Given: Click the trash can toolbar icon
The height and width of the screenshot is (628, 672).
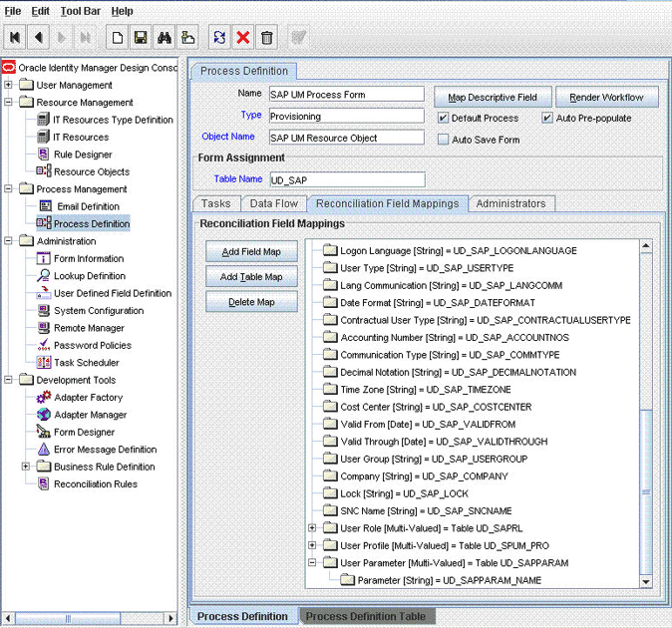Looking at the screenshot, I should click(266, 38).
